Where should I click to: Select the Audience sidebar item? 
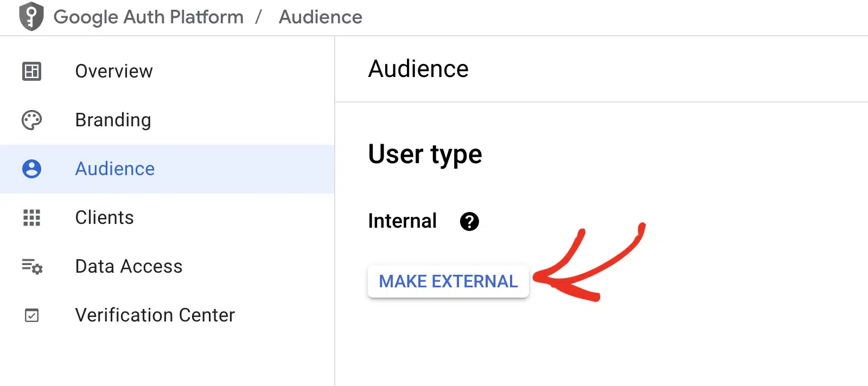(x=167, y=169)
